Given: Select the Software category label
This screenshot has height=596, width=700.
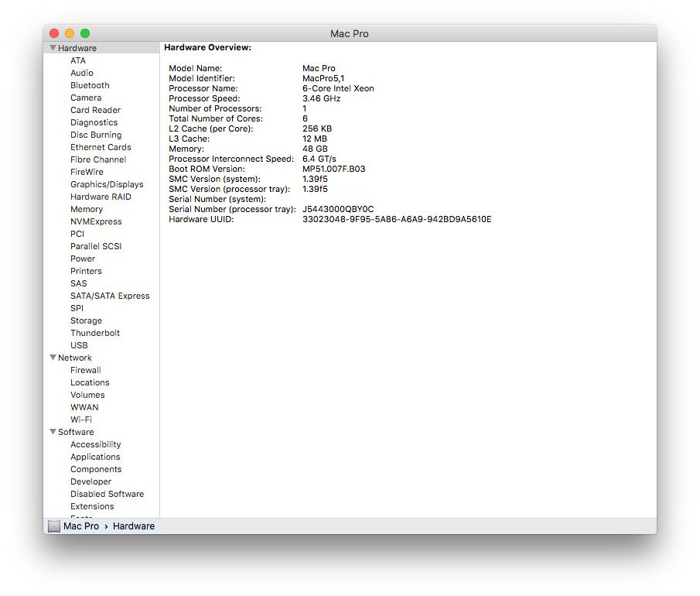Looking at the screenshot, I should pos(76,432).
